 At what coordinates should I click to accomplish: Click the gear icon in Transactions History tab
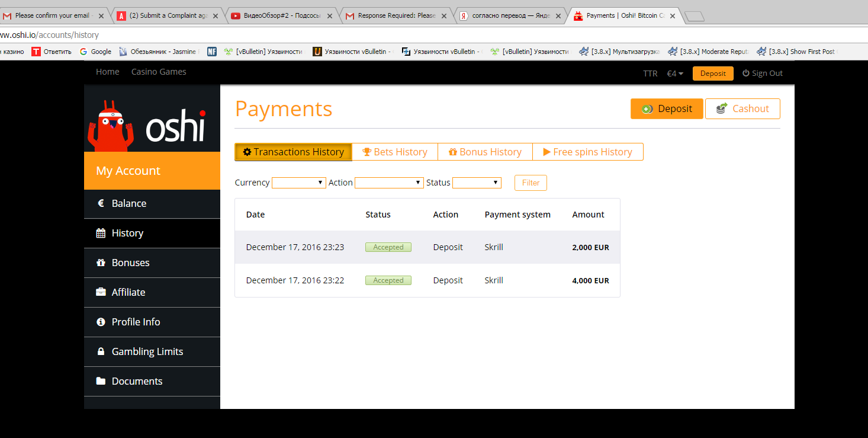pos(247,152)
